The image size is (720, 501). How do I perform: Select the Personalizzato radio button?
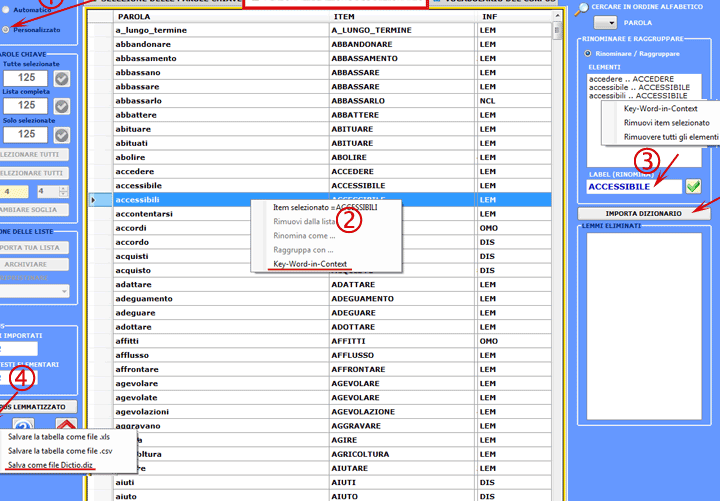point(5,31)
